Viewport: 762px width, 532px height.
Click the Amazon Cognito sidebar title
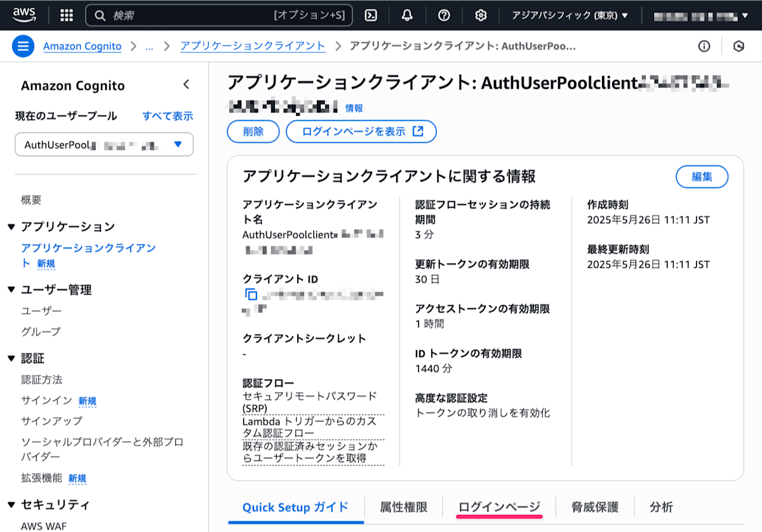[x=73, y=86]
